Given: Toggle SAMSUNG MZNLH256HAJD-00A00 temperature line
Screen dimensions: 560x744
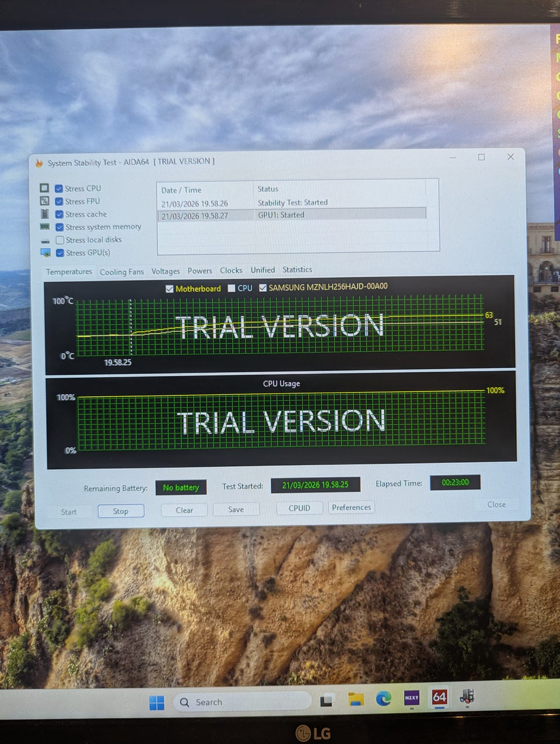Looking at the screenshot, I should pyautogui.click(x=262, y=288).
